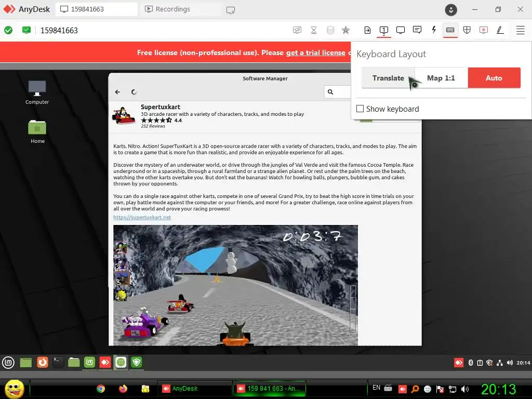
Task: Click the Supertuxkart game screenshot
Action: (235, 285)
